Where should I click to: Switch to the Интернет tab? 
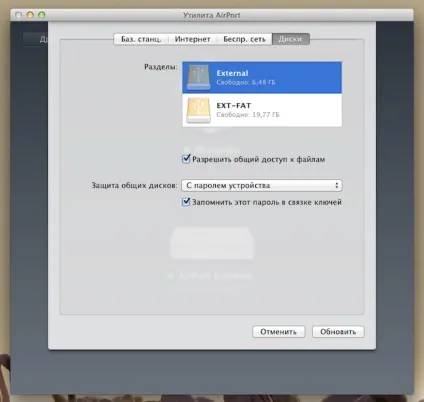point(192,39)
